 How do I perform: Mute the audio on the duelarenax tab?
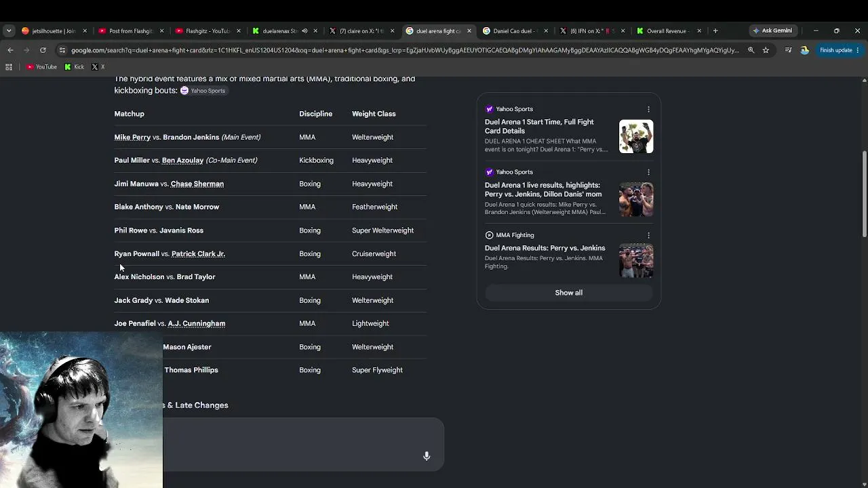click(304, 30)
